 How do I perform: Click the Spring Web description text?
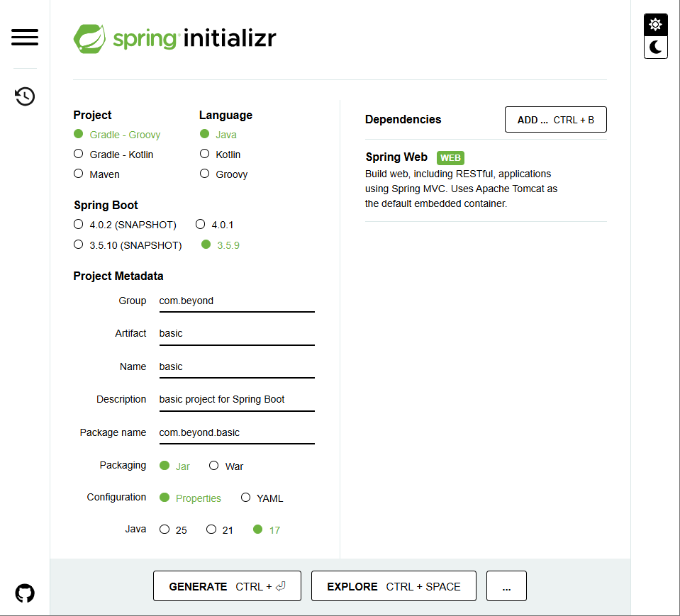[x=461, y=189]
